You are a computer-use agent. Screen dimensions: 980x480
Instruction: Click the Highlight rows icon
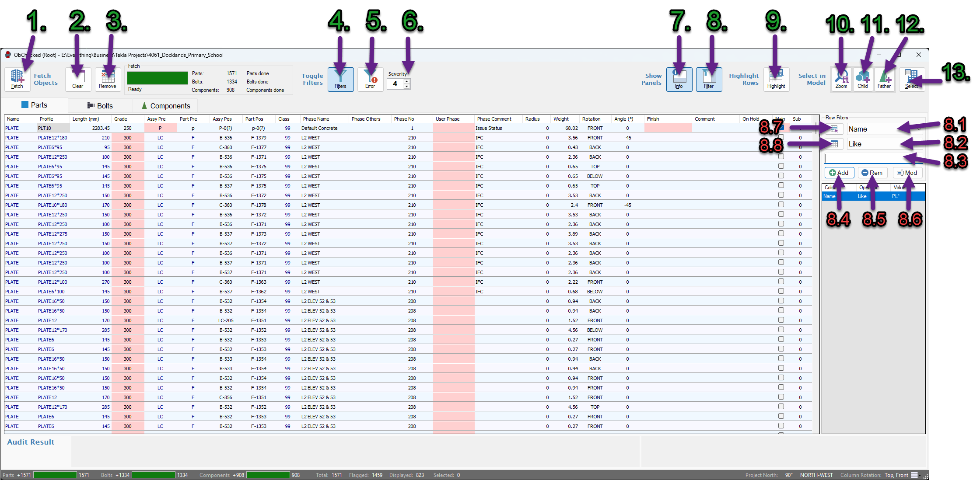coord(776,79)
